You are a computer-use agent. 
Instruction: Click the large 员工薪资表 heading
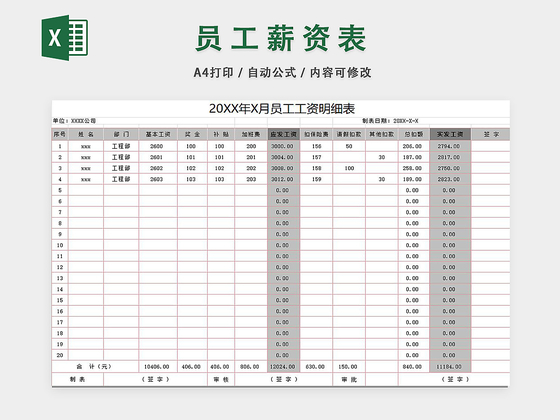(x=281, y=38)
